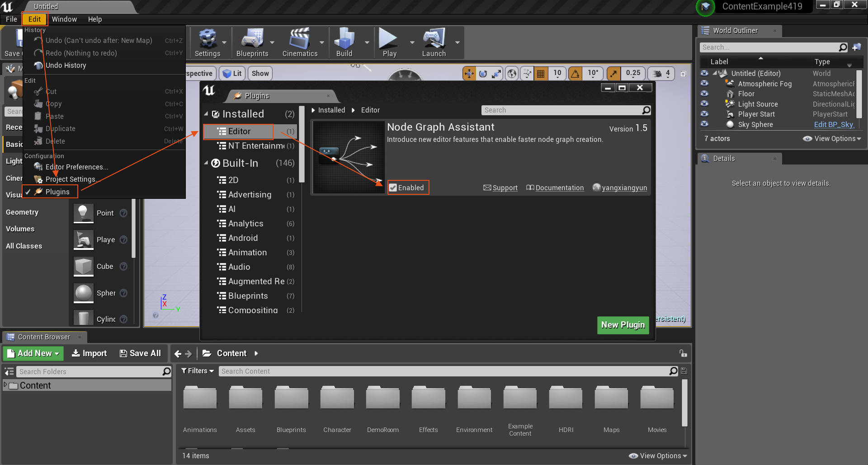Click the Plugins search magnifier icon
868x465 pixels.
(x=646, y=110)
